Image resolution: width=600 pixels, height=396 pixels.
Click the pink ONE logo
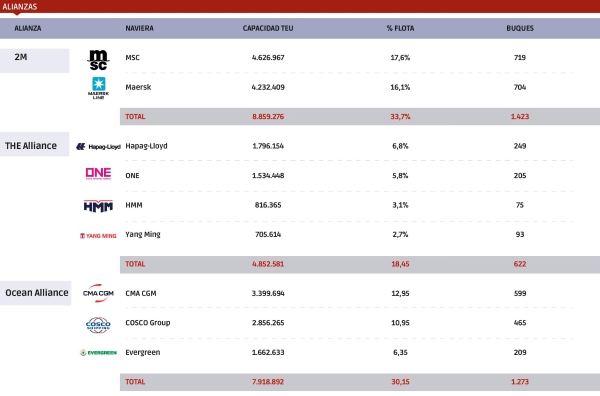pyautogui.click(x=98, y=173)
